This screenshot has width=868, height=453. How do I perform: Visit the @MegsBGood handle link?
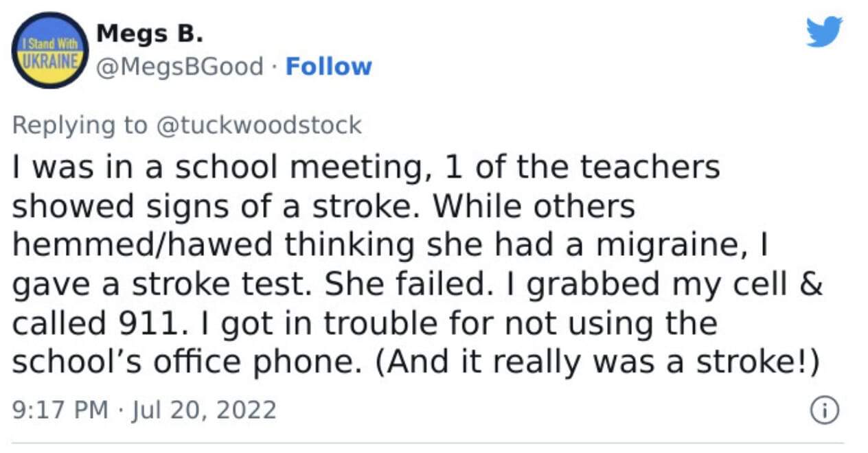click(180, 67)
